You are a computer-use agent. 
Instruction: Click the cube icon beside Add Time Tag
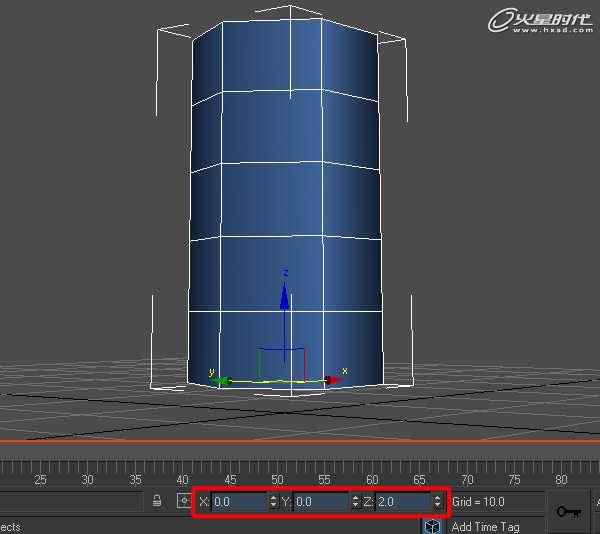pos(433,527)
